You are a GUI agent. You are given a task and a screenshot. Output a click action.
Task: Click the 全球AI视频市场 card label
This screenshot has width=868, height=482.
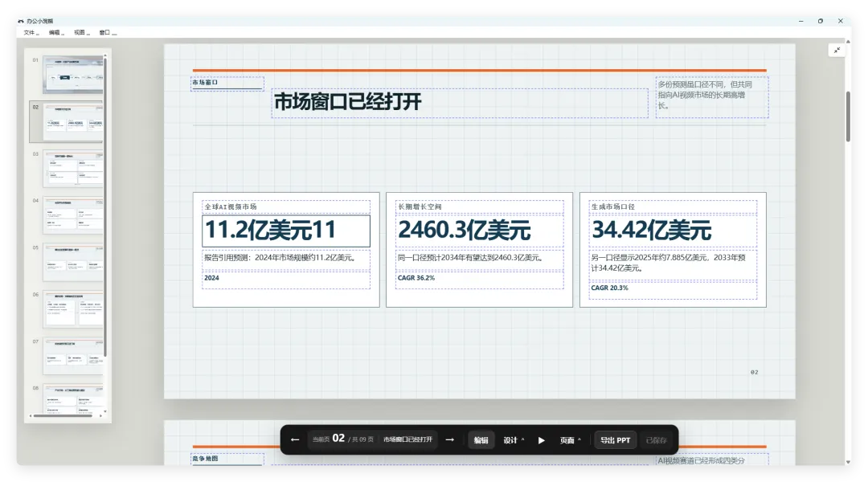[231, 207]
